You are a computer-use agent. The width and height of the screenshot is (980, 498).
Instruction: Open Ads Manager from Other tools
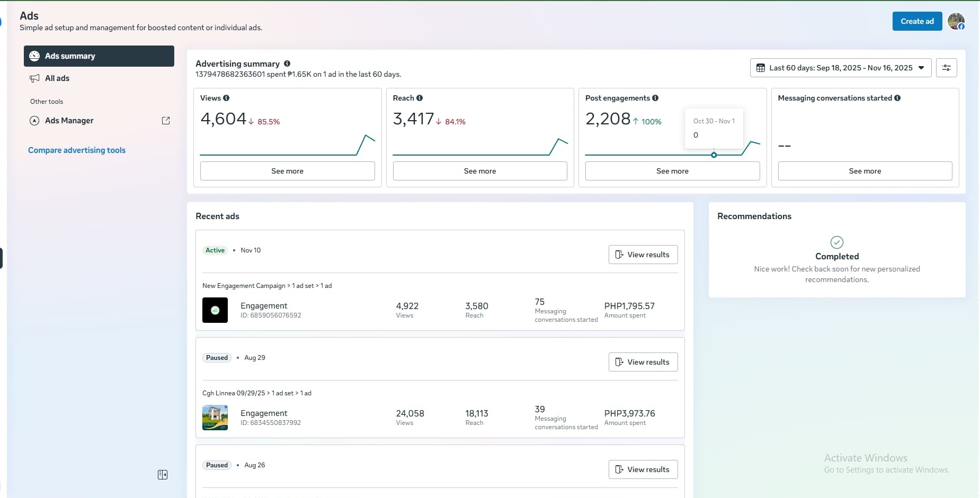(x=69, y=121)
